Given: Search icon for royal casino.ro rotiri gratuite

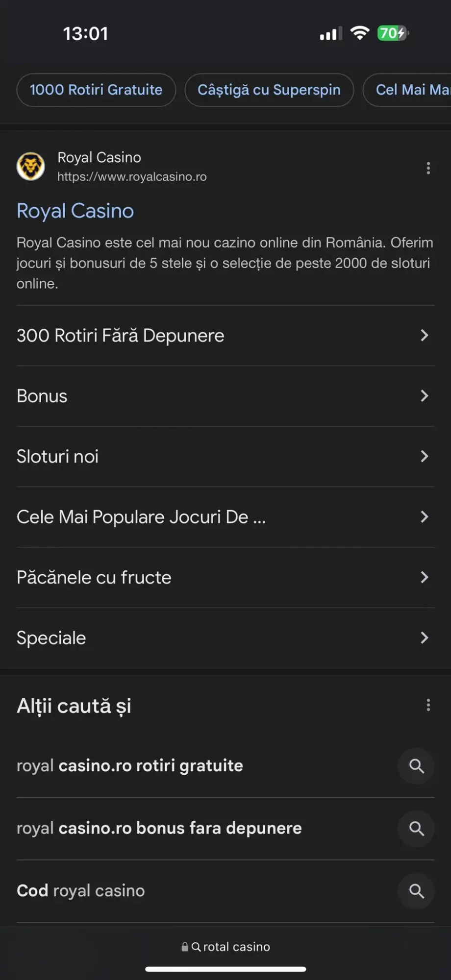Looking at the screenshot, I should (x=416, y=766).
